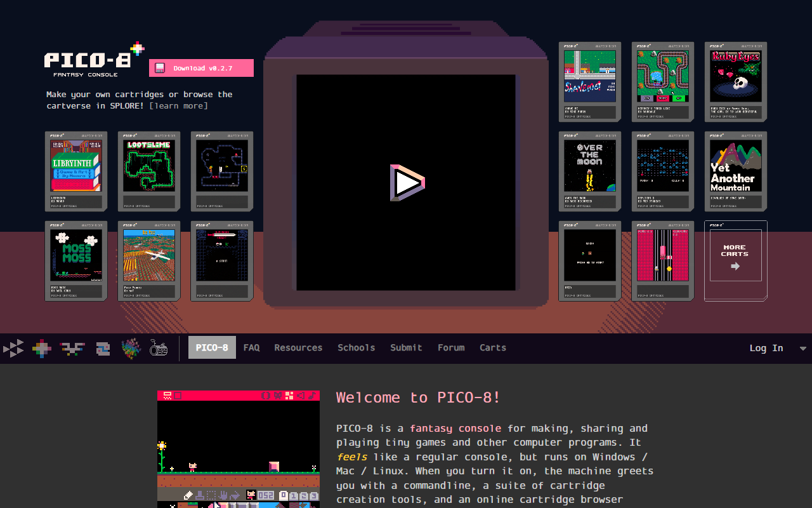Play the cartridge in the central player
The height and width of the screenshot is (508, 812).
[x=407, y=183]
